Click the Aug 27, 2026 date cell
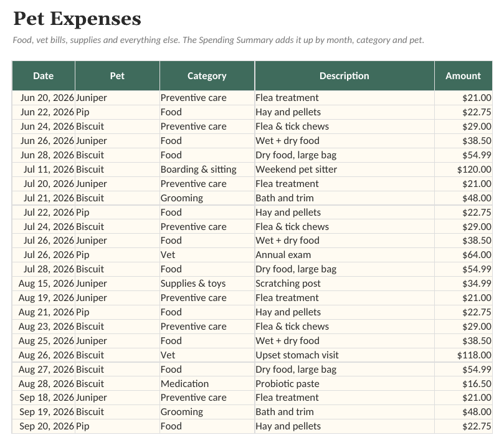 tap(44, 370)
